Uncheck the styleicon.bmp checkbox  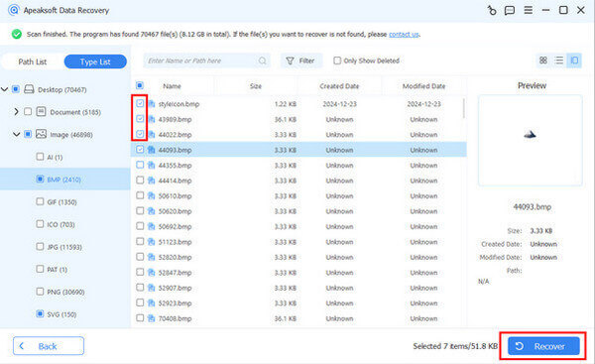click(140, 103)
